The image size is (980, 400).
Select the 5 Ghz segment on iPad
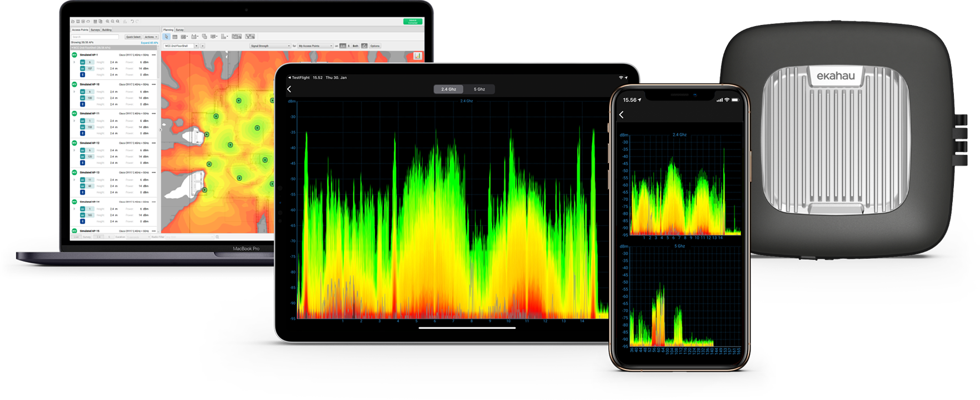pos(479,89)
